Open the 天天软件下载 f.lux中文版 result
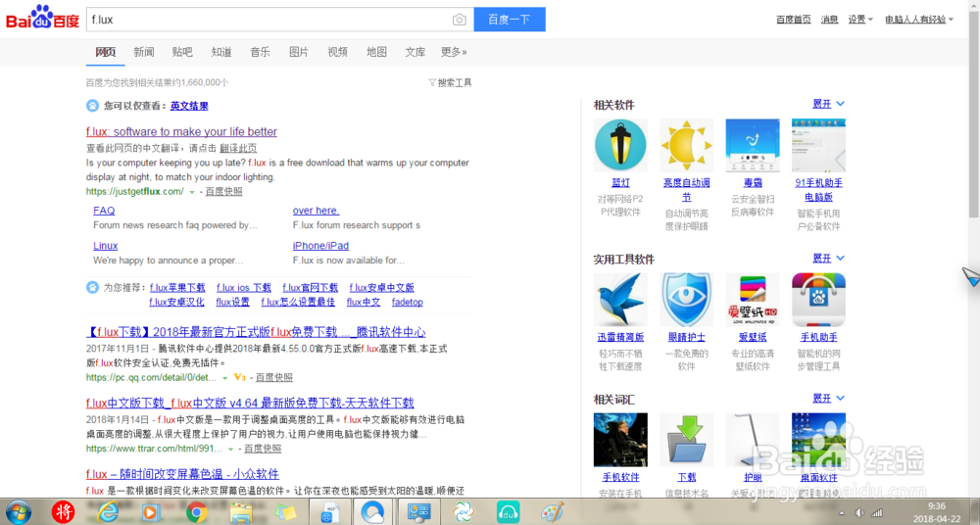Viewport: 980px width, 525px height. coord(249,404)
